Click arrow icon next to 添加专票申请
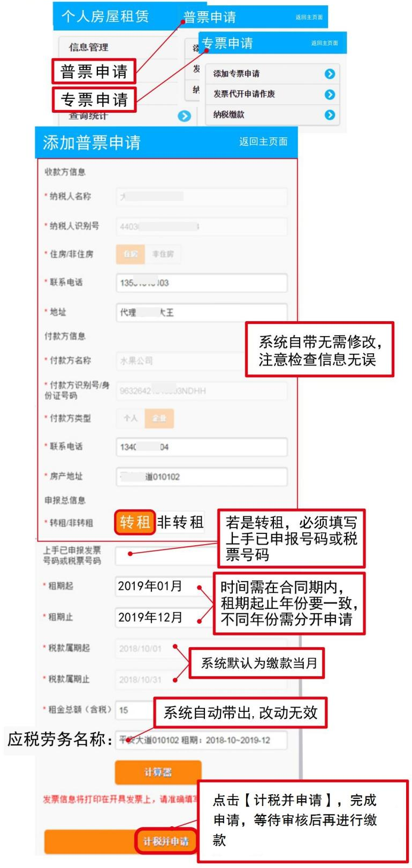Image resolution: width=412 pixels, height=868 pixels. click(330, 74)
